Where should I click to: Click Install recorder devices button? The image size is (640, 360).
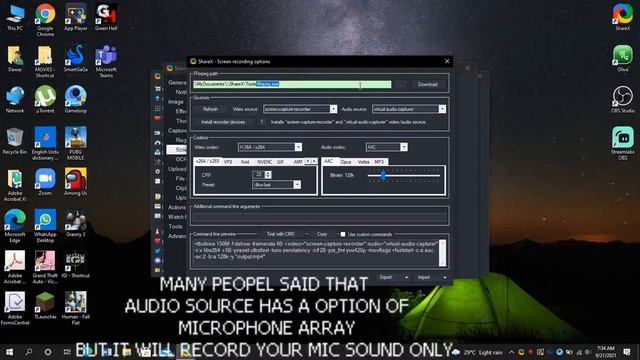(x=223, y=122)
